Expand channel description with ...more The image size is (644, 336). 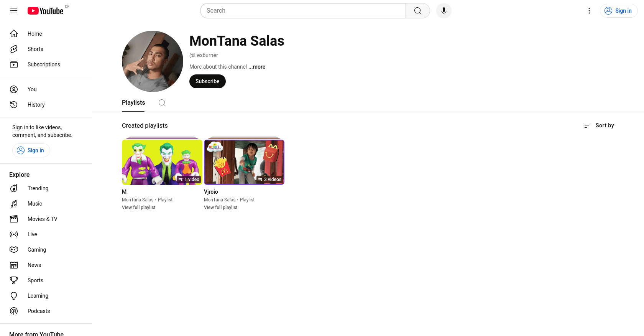click(x=257, y=67)
